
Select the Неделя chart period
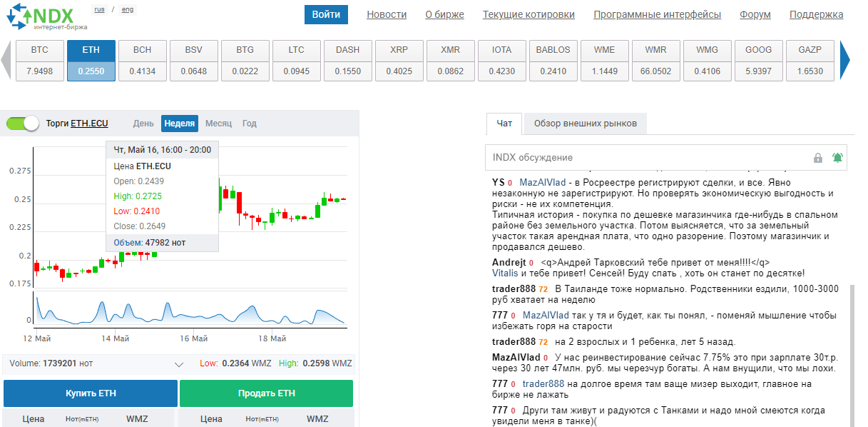click(x=179, y=124)
